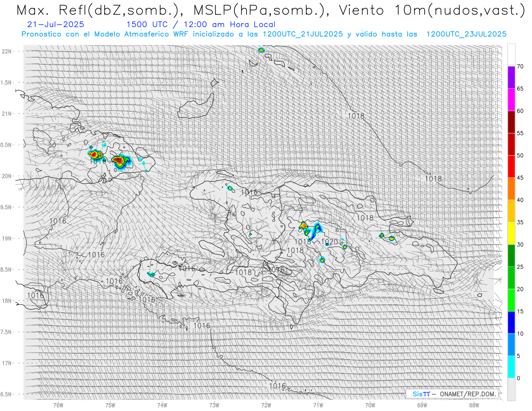
Task: Click the '22N' latitude axis label
Action: (x=7, y=51)
